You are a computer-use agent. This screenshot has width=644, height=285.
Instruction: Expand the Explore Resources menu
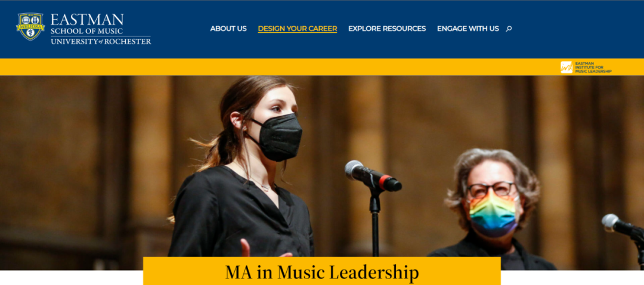point(387,29)
